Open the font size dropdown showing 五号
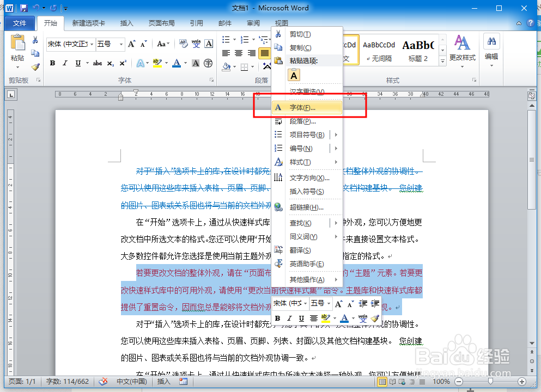This screenshot has width=541, height=392. pos(120,44)
